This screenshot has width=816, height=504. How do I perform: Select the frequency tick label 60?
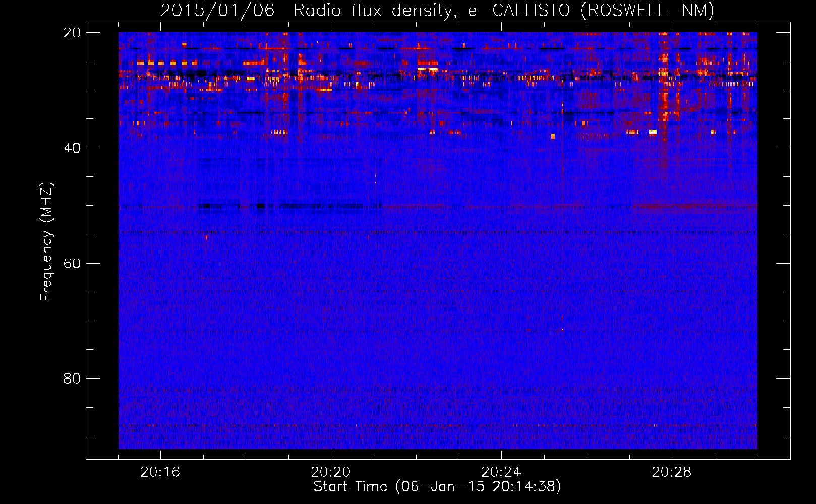point(72,264)
